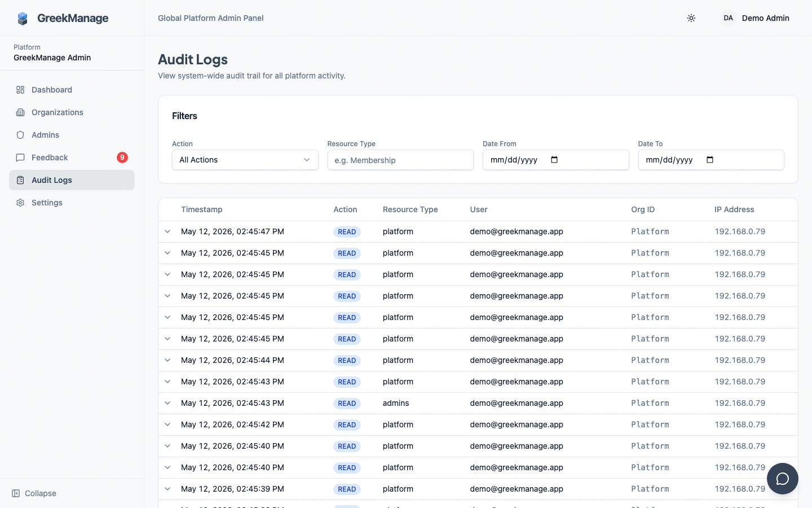Click the Admins shield icon
This screenshot has height=508, width=812.
20,135
